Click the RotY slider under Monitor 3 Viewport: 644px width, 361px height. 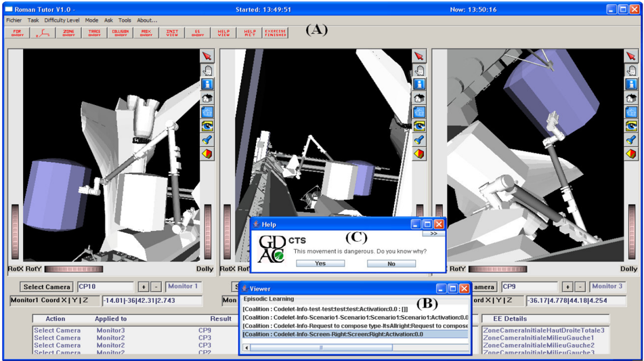[497, 269]
